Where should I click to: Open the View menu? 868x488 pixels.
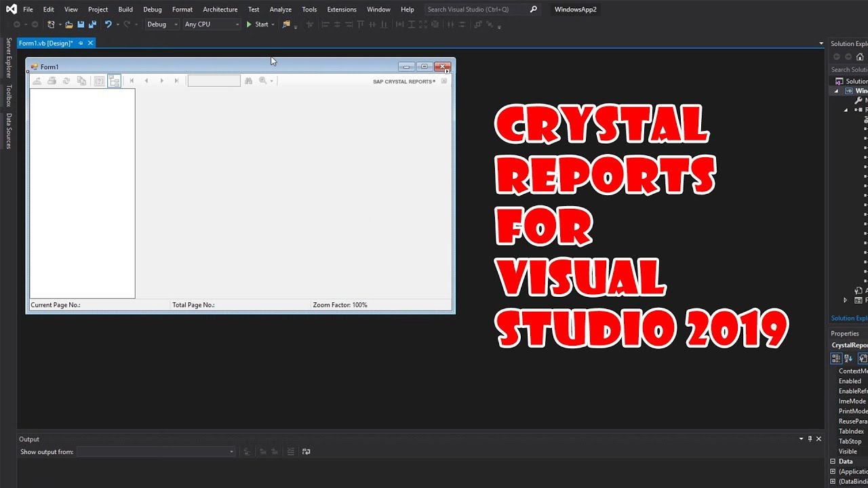point(71,9)
